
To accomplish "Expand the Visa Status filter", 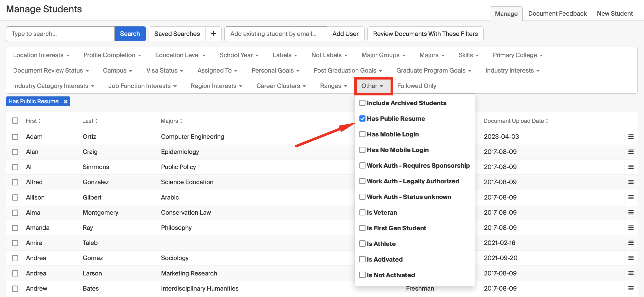I will [x=164, y=70].
